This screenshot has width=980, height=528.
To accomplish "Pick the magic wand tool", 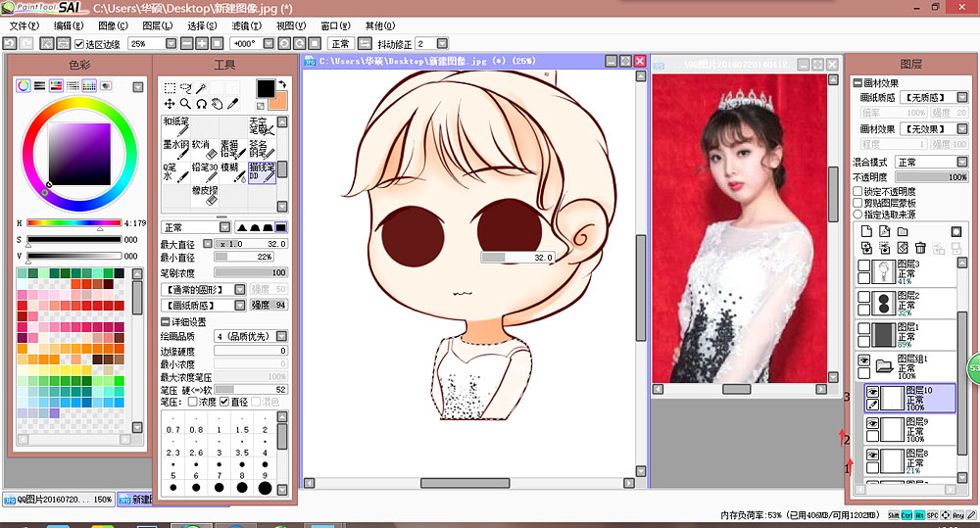I will click(x=202, y=87).
